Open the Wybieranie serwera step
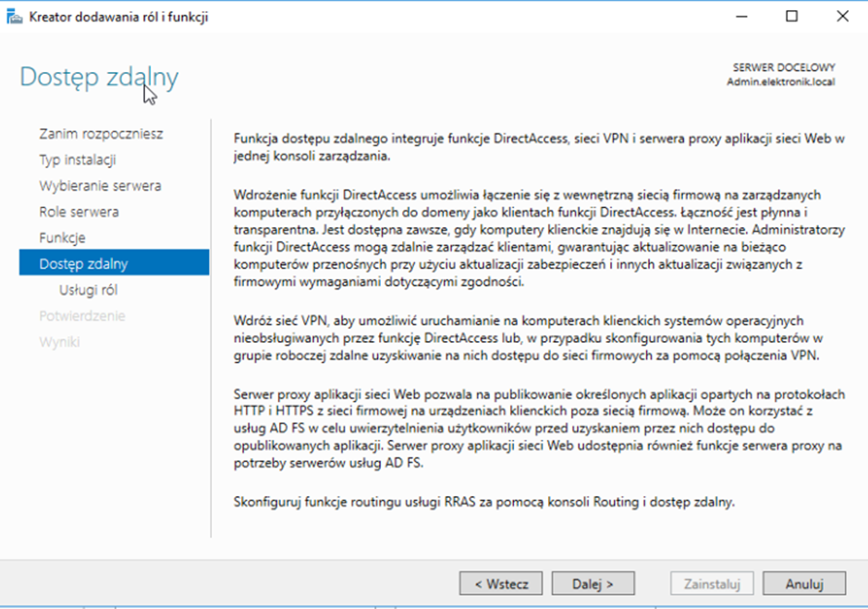The width and height of the screenshot is (868, 609). click(x=100, y=186)
